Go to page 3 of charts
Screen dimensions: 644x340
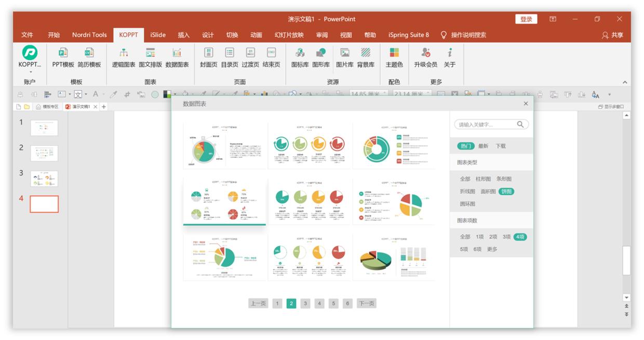click(305, 303)
